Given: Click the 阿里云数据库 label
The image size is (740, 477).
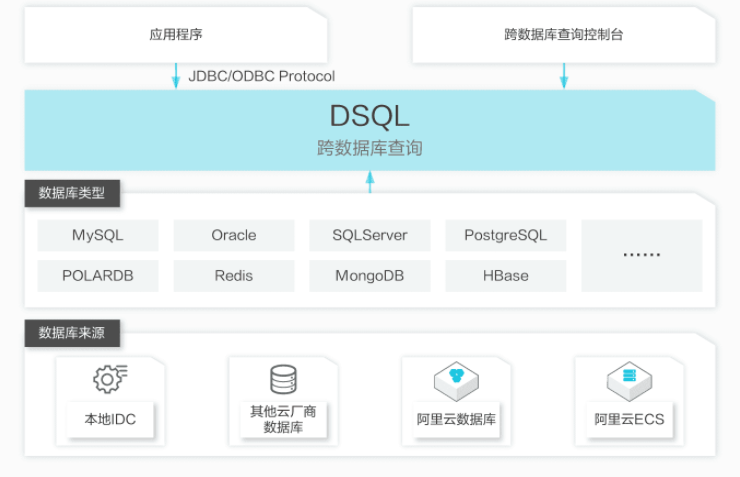Looking at the screenshot, I should tap(456, 419).
